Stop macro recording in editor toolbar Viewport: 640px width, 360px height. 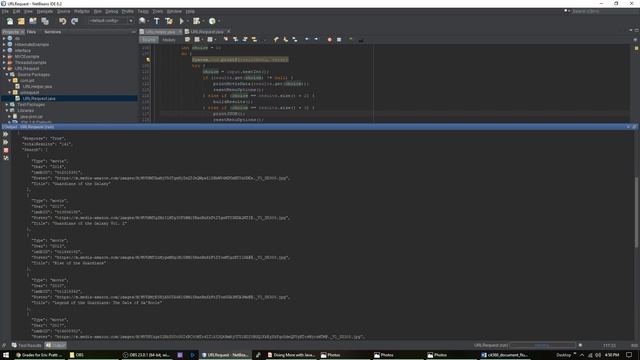pyautogui.click(x=339, y=40)
